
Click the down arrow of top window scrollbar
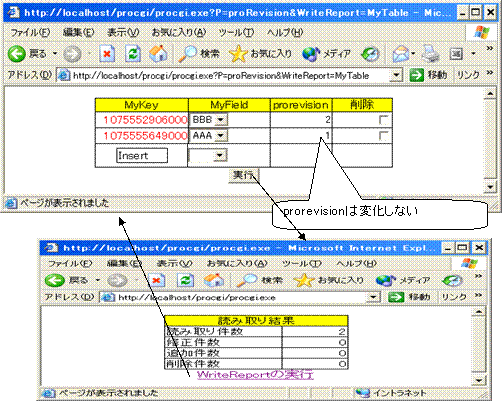[x=490, y=187]
